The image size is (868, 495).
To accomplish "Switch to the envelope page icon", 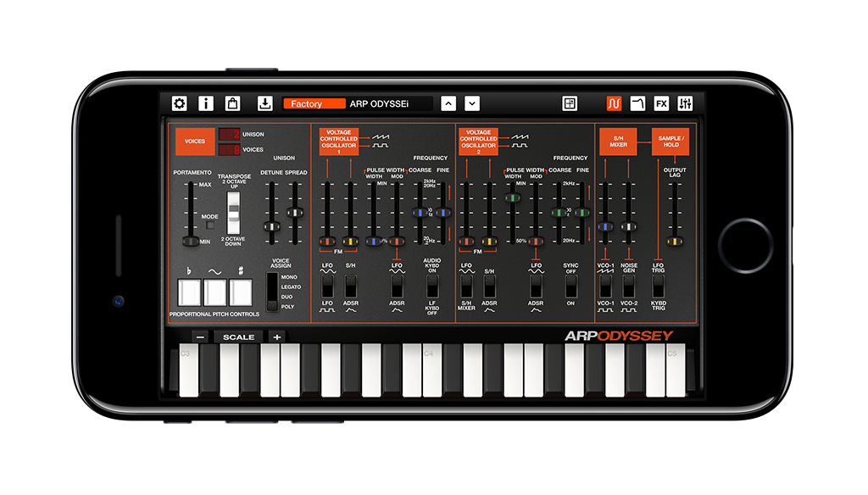I will click(x=638, y=103).
